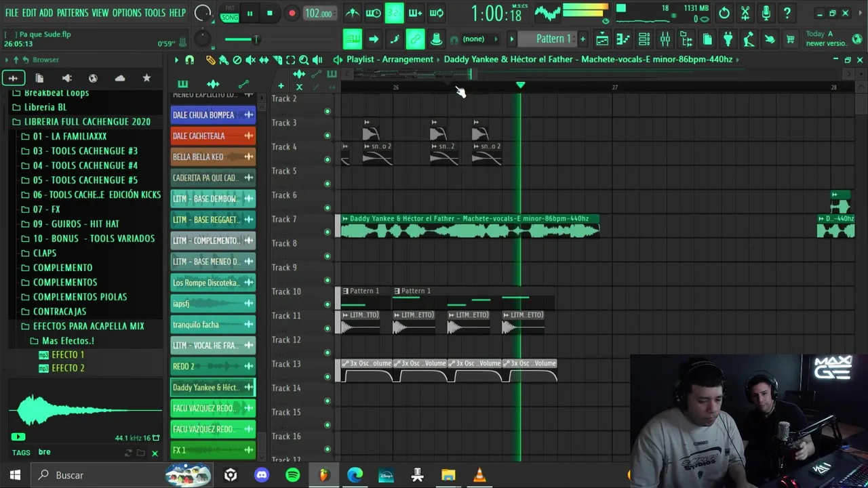The image size is (868, 488).
Task: Open the FILE menu
Action: pyautogui.click(x=12, y=13)
